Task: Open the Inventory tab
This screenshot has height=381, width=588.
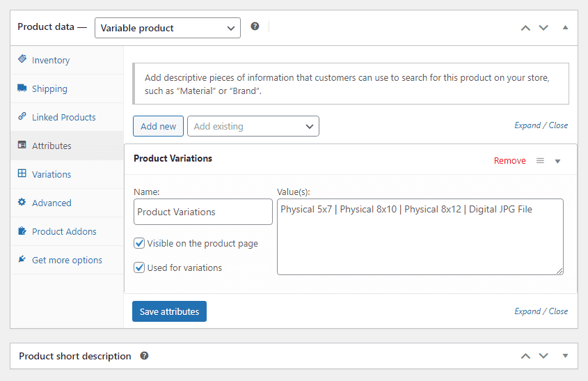Action: [67, 60]
